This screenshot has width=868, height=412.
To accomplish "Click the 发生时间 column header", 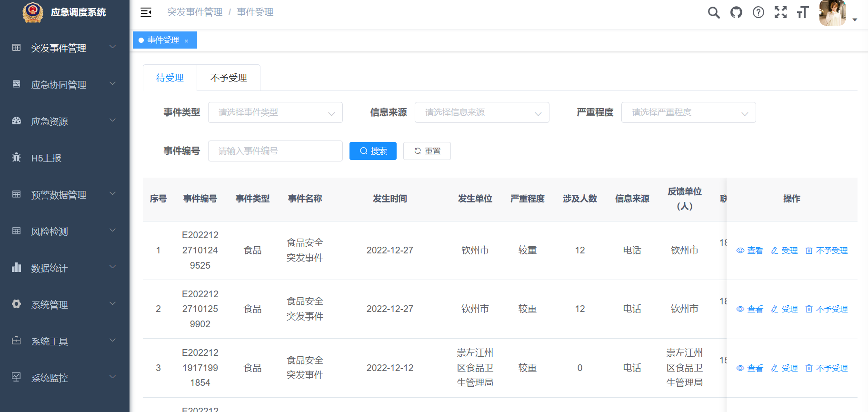I will pyautogui.click(x=390, y=199).
